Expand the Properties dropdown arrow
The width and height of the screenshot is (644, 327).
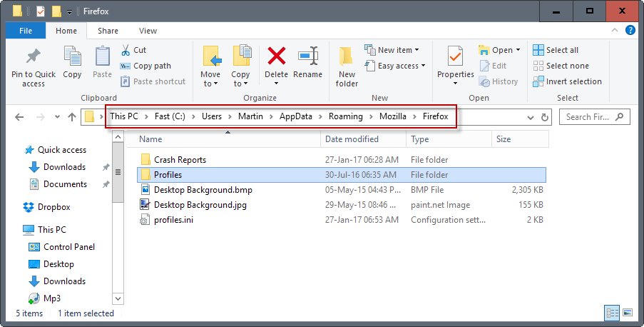pos(455,84)
